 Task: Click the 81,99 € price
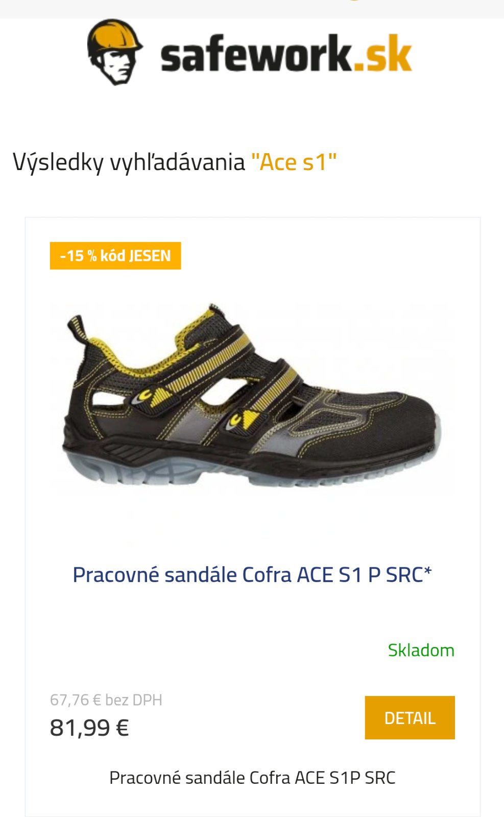tap(89, 728)
